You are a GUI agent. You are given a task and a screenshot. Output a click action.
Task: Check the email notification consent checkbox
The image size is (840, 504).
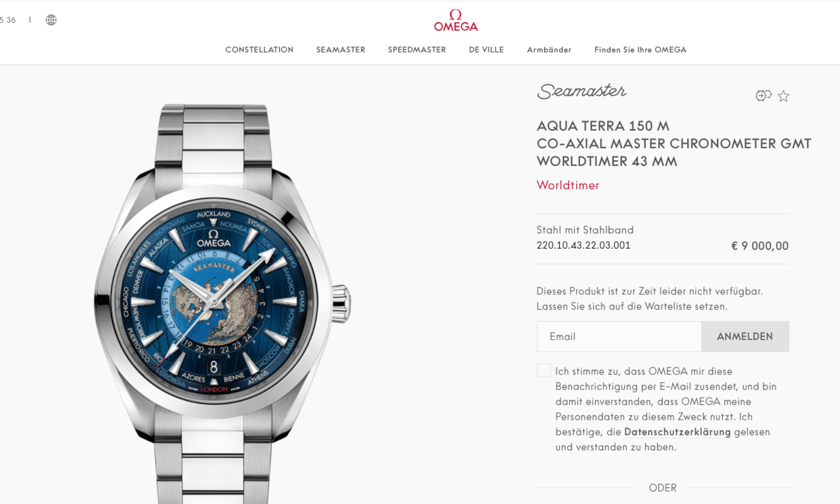pos(544,370)
